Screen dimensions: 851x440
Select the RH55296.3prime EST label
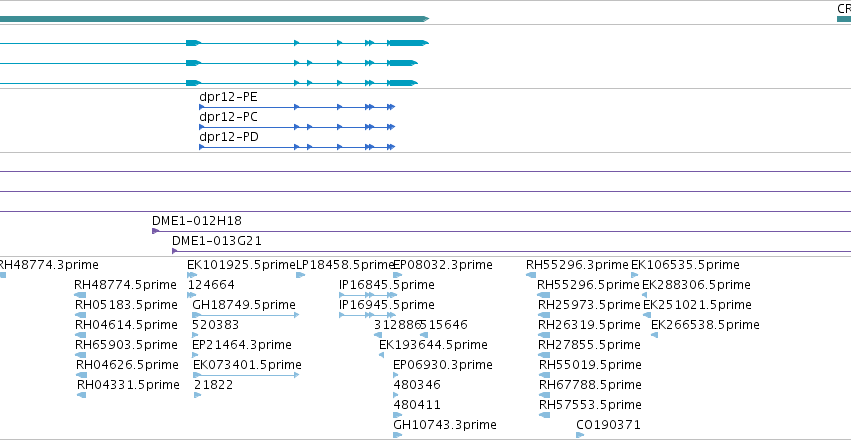(577, 265)
